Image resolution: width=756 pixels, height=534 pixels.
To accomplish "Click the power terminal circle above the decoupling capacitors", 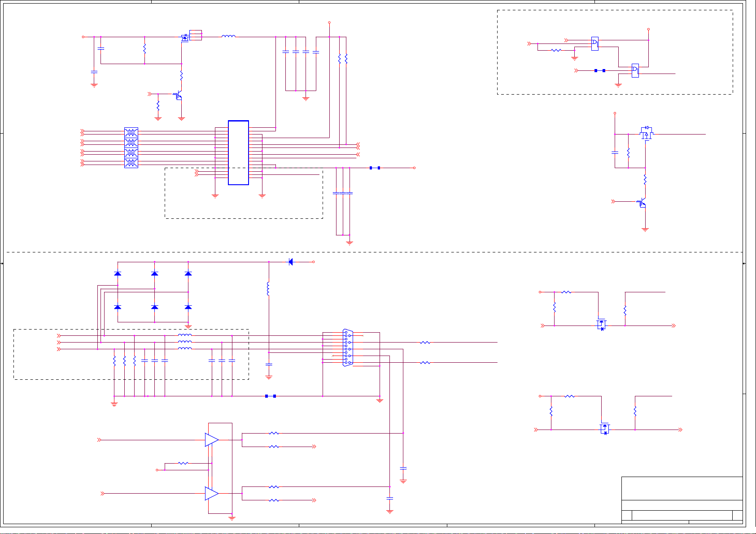I will [329, 22].
